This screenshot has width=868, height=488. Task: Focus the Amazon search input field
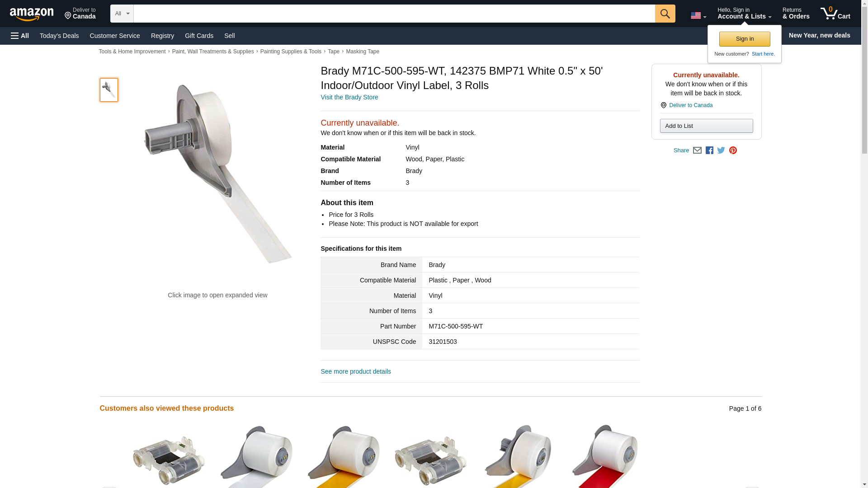394,14
